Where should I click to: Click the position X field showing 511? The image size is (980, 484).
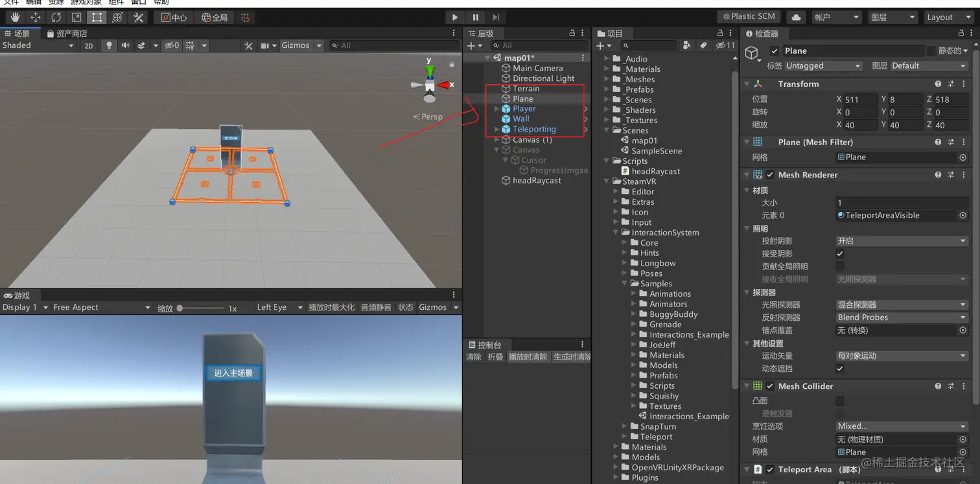click(x=860, y=99)
